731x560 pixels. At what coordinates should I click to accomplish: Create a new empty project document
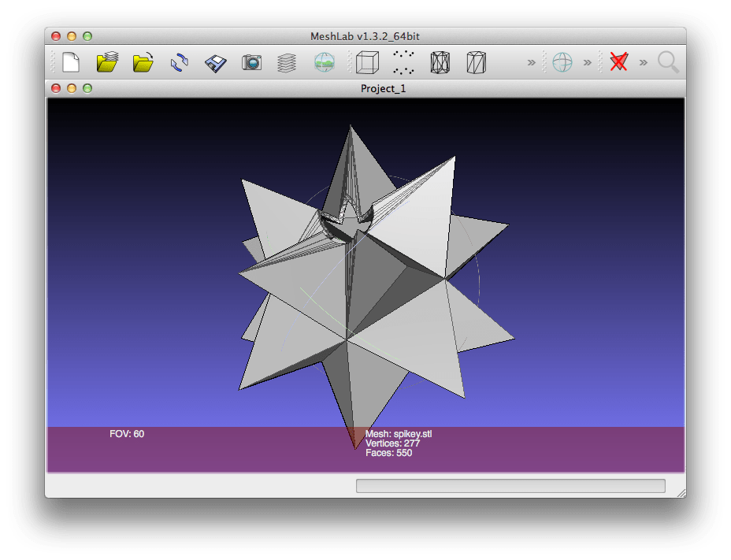click(x=69, y=62)
